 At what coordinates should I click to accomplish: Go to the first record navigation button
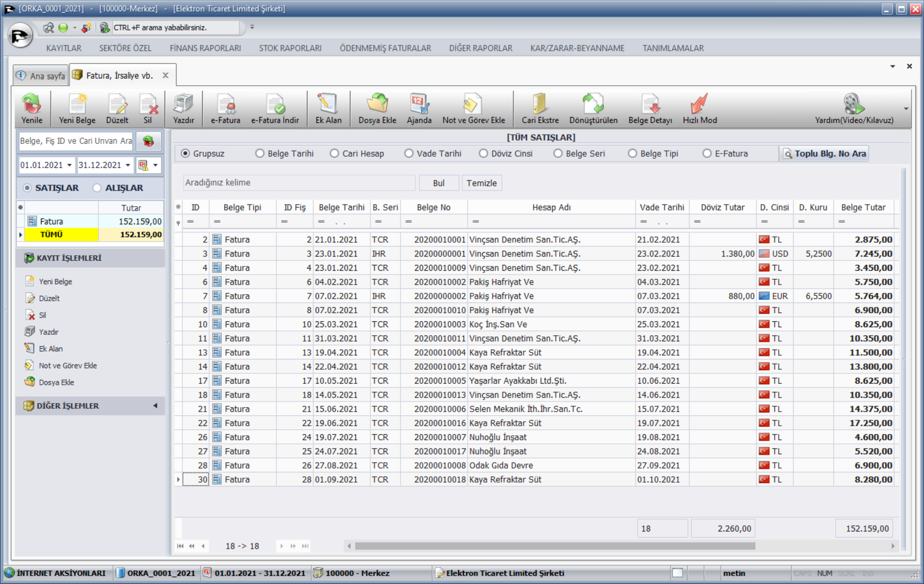coord(180,546)
